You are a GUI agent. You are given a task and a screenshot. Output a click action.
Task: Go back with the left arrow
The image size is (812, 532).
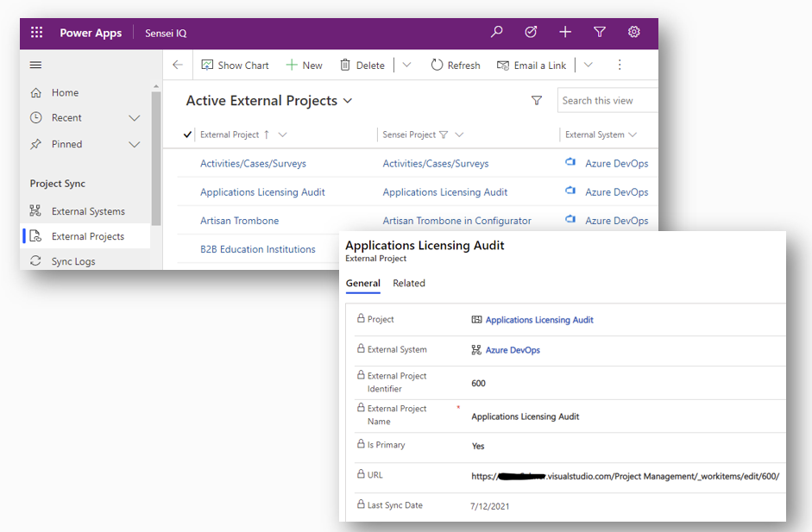178,65
